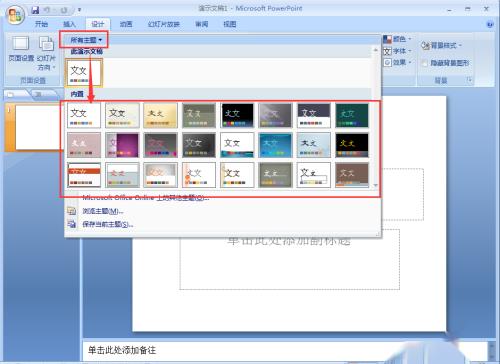The image size is (500, 364).
Task: Open Background Styles (背景样式) dropdown
Action: pyautogui.click(x=441, y=45)
